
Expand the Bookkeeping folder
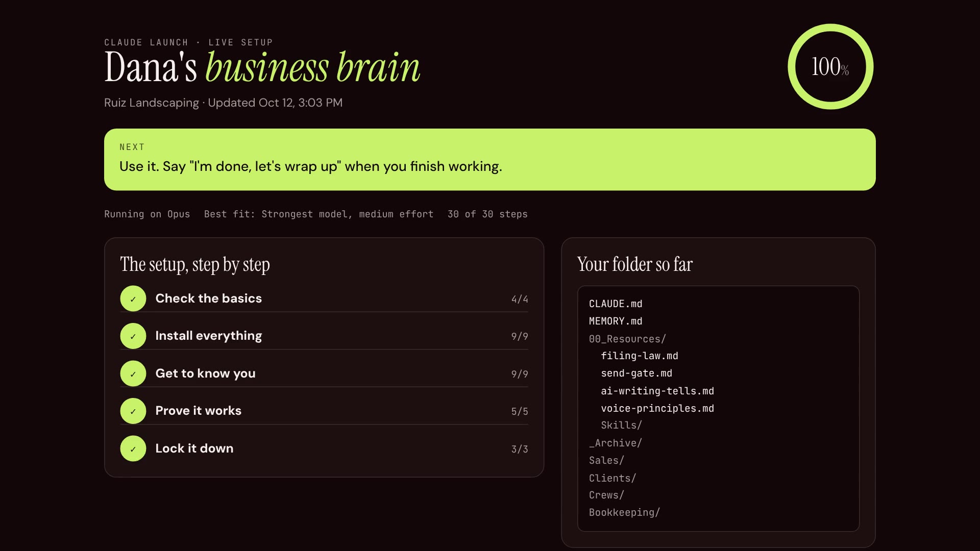tap(624, 512)
